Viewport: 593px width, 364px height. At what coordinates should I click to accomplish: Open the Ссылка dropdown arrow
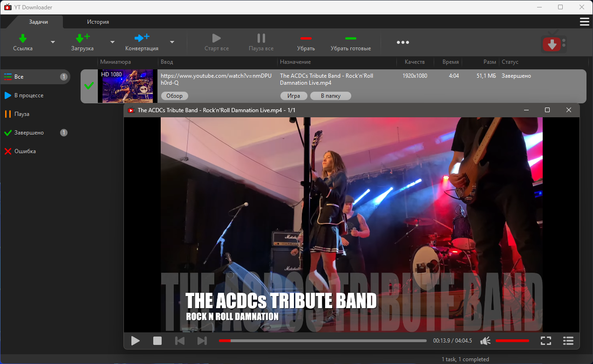pyautogui.click(x=53, y=42)
